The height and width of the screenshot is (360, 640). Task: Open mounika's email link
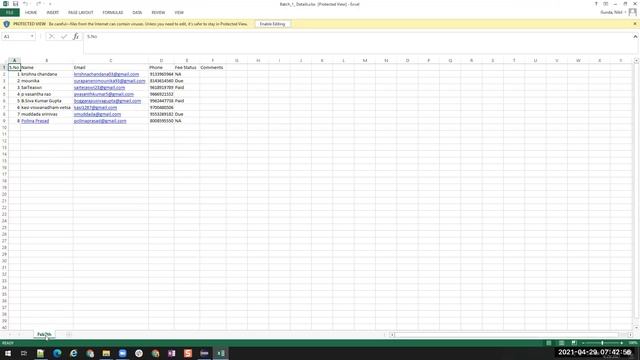109,81
